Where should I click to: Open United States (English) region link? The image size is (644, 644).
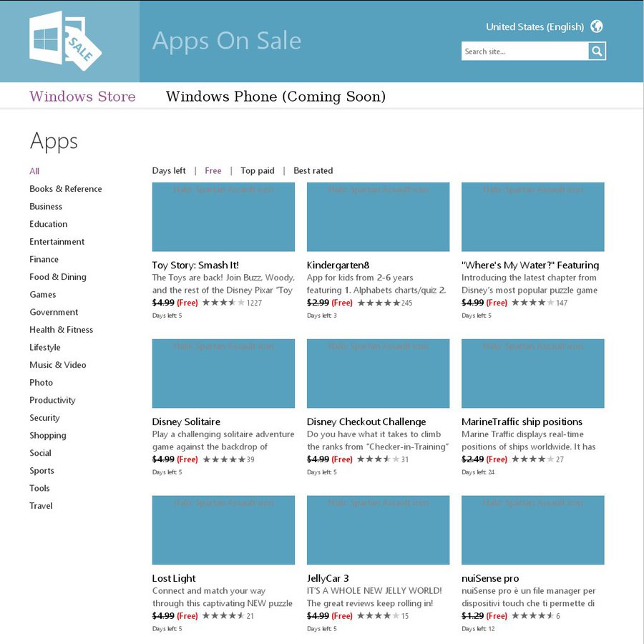(x=535, y=26)
